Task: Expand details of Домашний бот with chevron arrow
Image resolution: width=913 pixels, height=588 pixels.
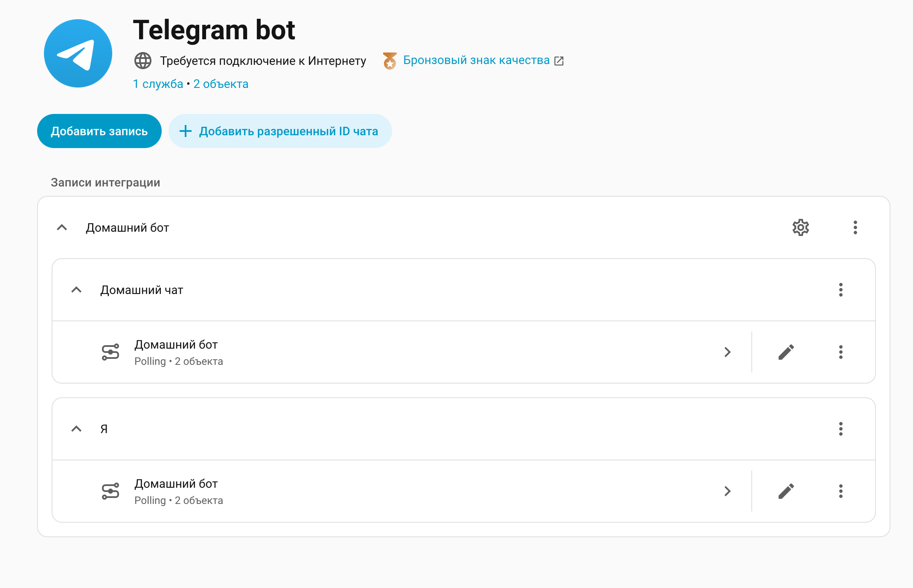Action: (727, 352)
